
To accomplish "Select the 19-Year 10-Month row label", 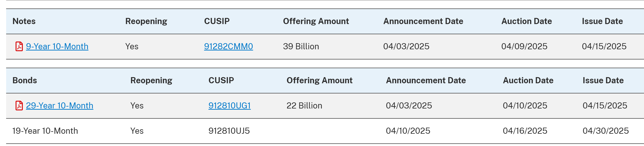I will pos(45,131).
